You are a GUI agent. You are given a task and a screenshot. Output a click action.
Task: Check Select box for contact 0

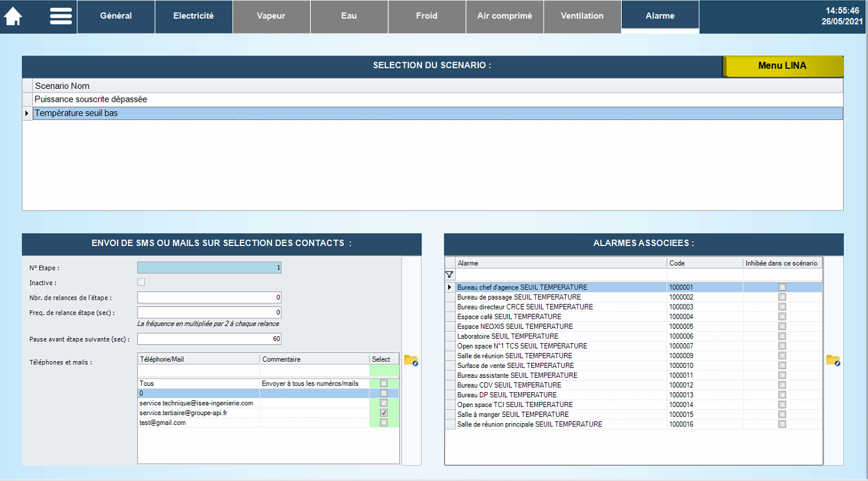coord(384,393)
